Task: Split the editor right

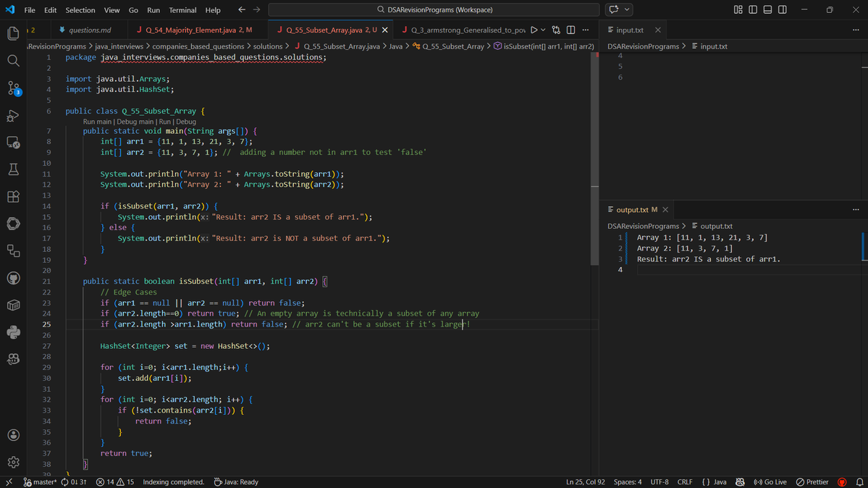Action: tap(570, 30)
